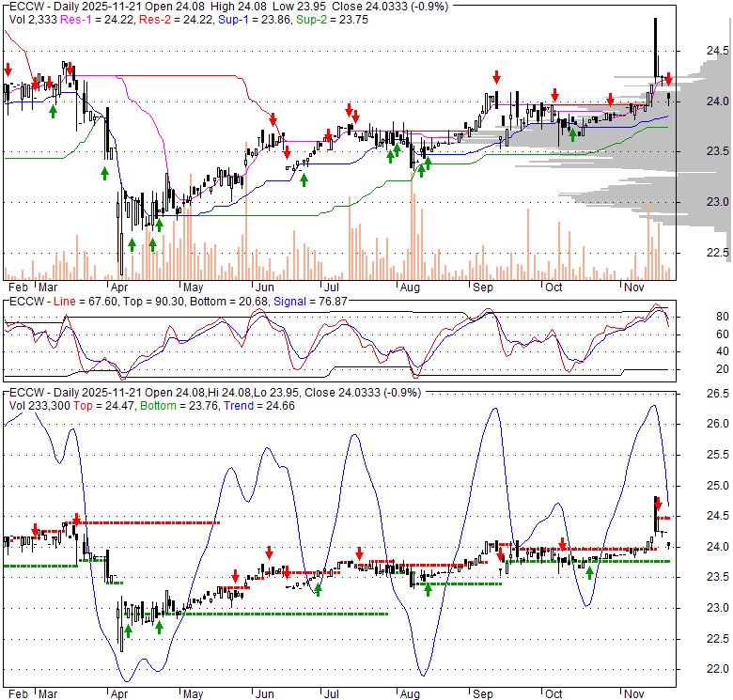733x700 pixels.
Task: Click the Res-2 = 24.22 legend label
Action: 177,20
